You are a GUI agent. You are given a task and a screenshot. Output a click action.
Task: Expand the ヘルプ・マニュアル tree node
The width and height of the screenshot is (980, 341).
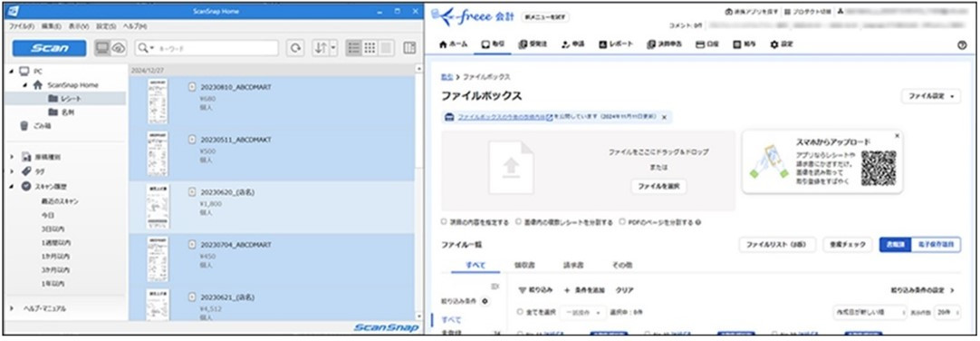tap(11, 308)
